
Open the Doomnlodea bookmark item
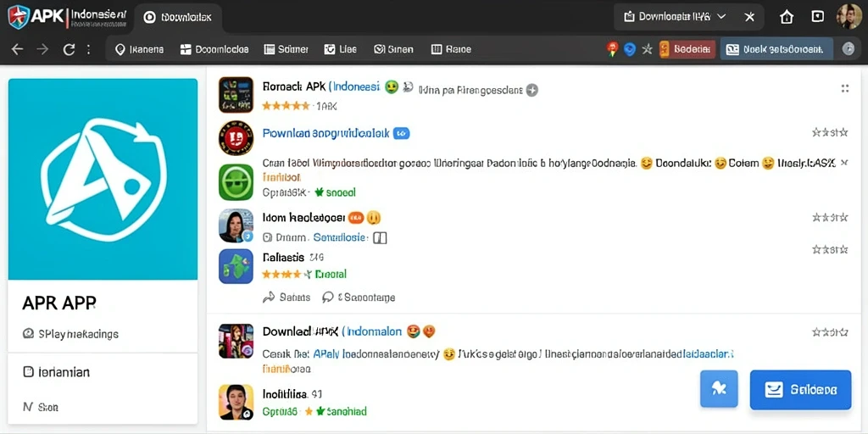[214, 49]
